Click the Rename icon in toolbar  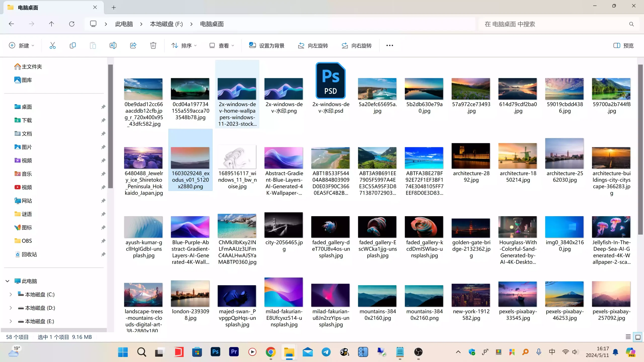click(113, 46)
